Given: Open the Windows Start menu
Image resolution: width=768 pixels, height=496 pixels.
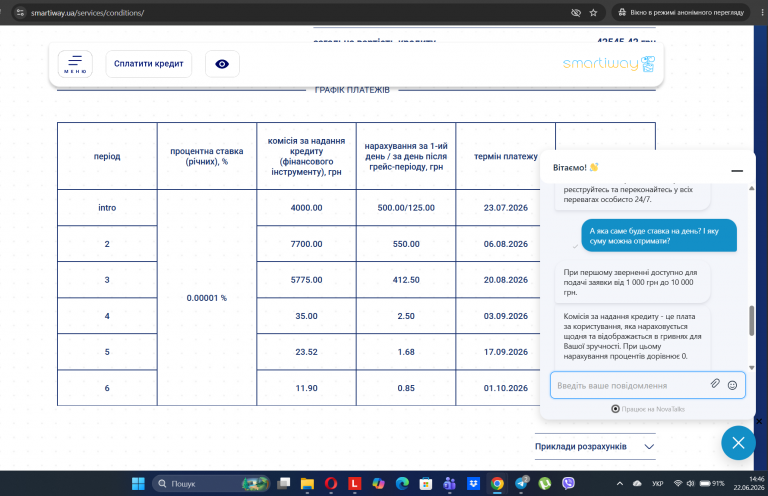Looking at the screenshot, I should coord(138,484).
